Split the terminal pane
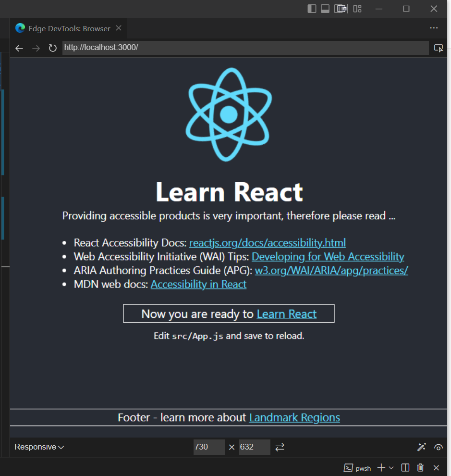The width and height of the screenshot is (451, 476). click(405, 468)
